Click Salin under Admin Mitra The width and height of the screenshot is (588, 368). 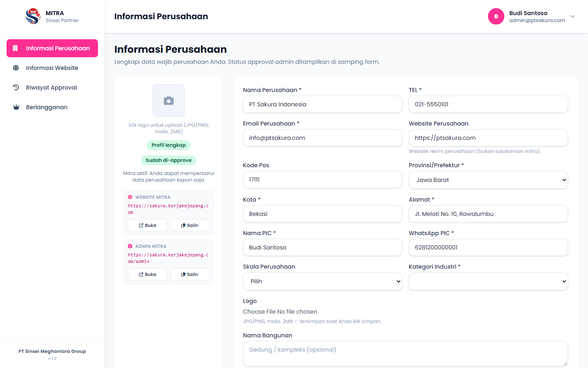coord(189,274)
